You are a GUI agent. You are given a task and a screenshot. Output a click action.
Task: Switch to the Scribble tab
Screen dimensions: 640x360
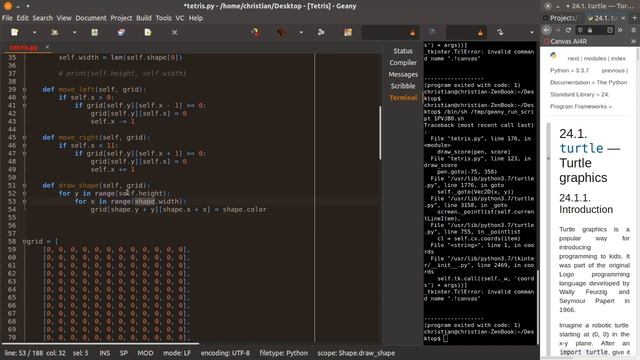coord(403,86)
